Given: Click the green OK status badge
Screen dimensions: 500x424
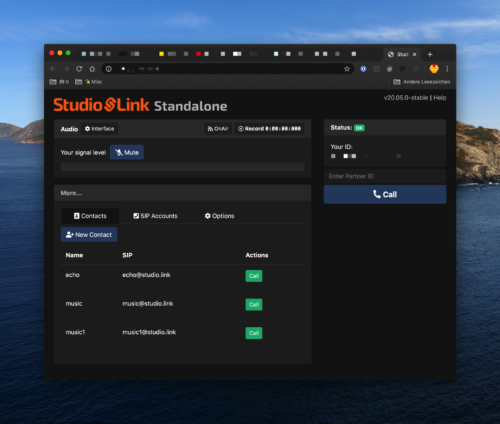Looking at the screenshot, I should 359,128.
